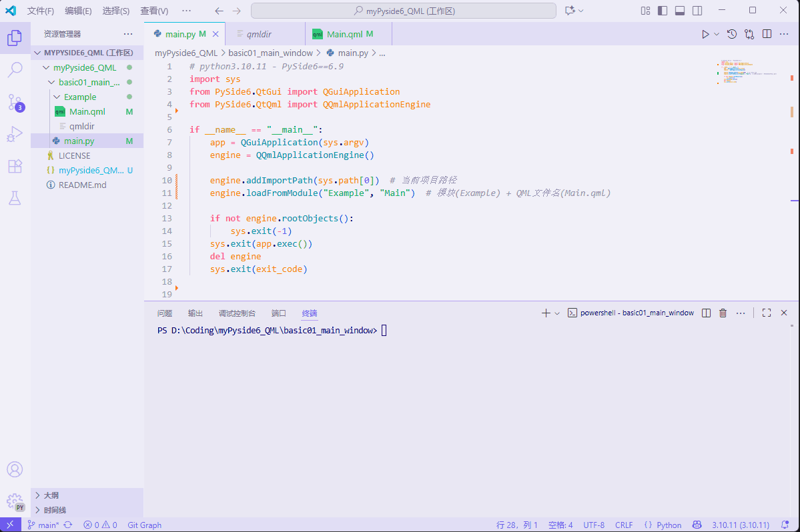Image resolution: width=800 pixels, height=532 pixels.
Task: Open README.md in explorer
Action: coord(87,185)
